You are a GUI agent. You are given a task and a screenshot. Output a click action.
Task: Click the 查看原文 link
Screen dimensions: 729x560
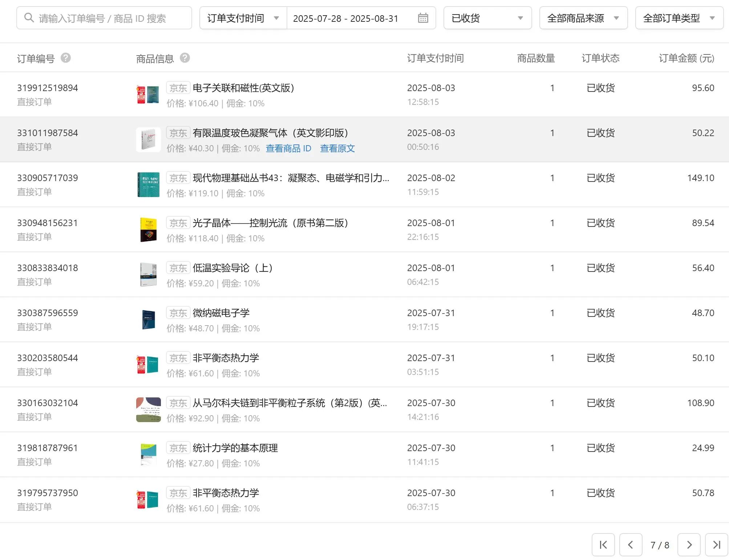tap(337, 148)
